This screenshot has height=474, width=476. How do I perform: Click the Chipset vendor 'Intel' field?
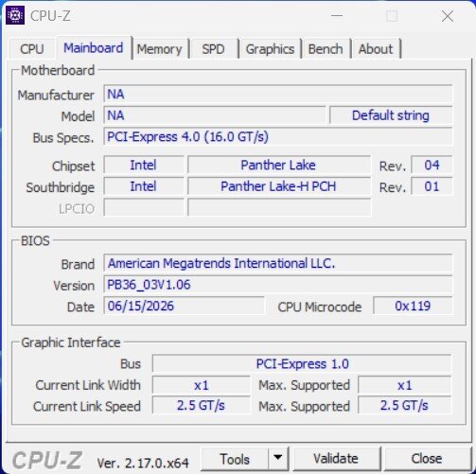(x=144, y=165)
